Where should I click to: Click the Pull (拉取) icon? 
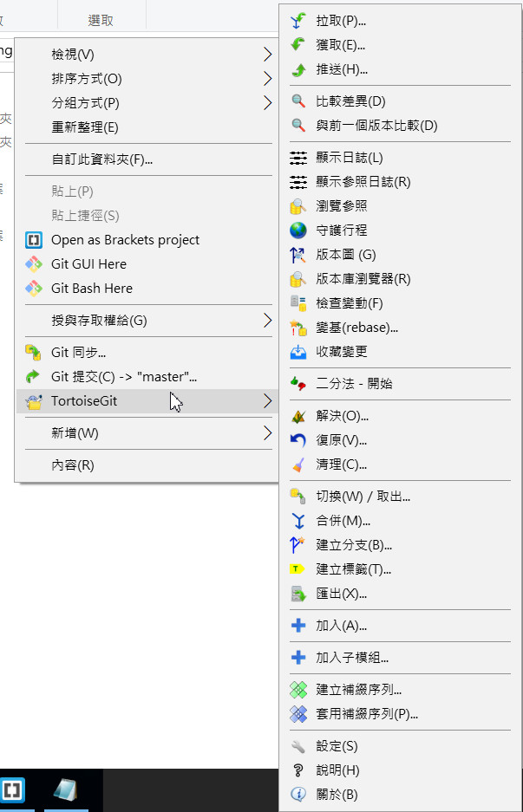point(298,20)
